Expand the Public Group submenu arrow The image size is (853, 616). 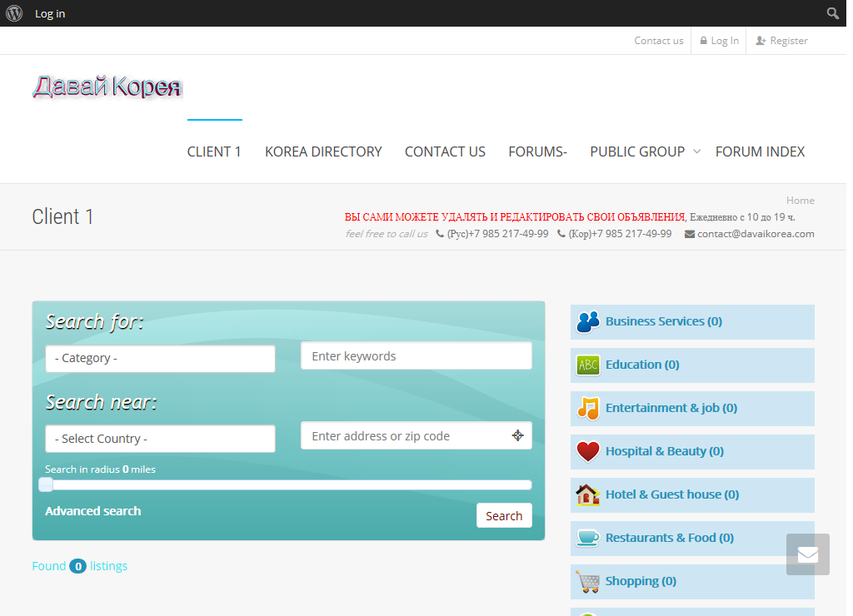coord(697,152)
